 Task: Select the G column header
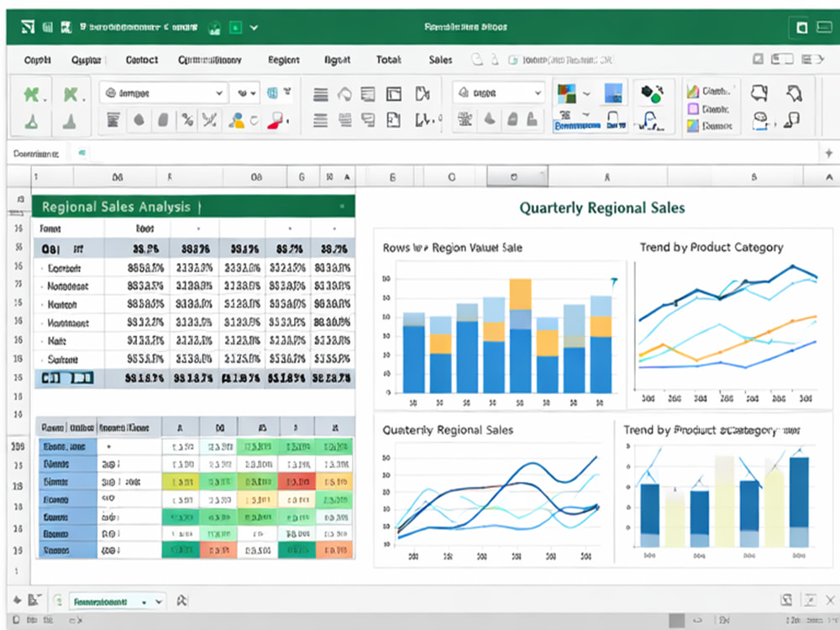(302, 176)
